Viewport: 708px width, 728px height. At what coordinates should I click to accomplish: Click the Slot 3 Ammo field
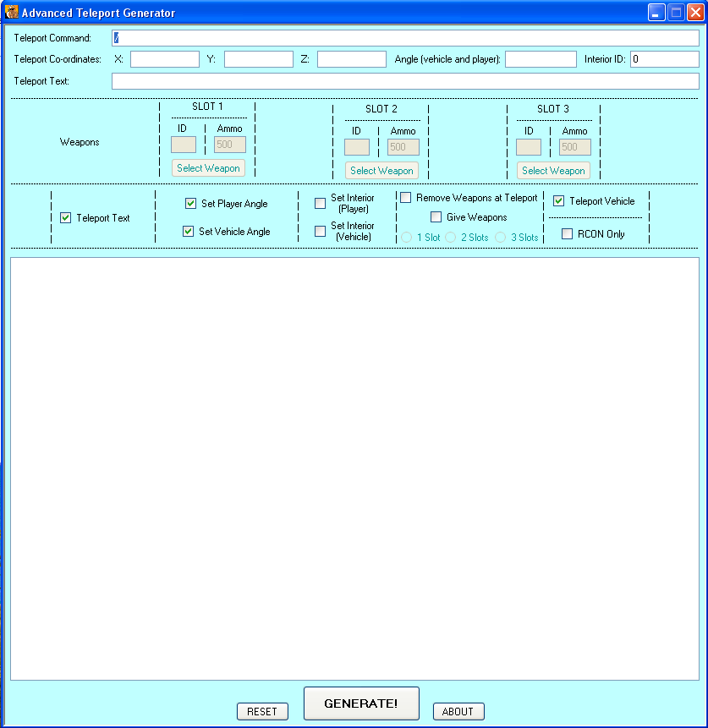click(x=575, y=147)
